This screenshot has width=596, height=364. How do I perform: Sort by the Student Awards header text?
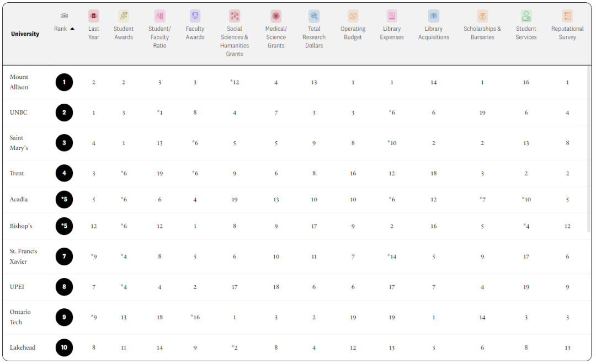coord(124,33)
